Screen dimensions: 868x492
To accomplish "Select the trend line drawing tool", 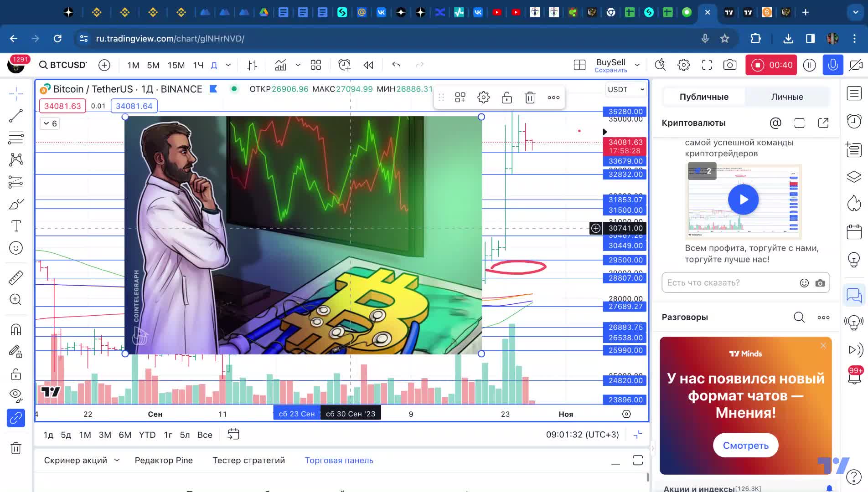I will tap(16, 116).
